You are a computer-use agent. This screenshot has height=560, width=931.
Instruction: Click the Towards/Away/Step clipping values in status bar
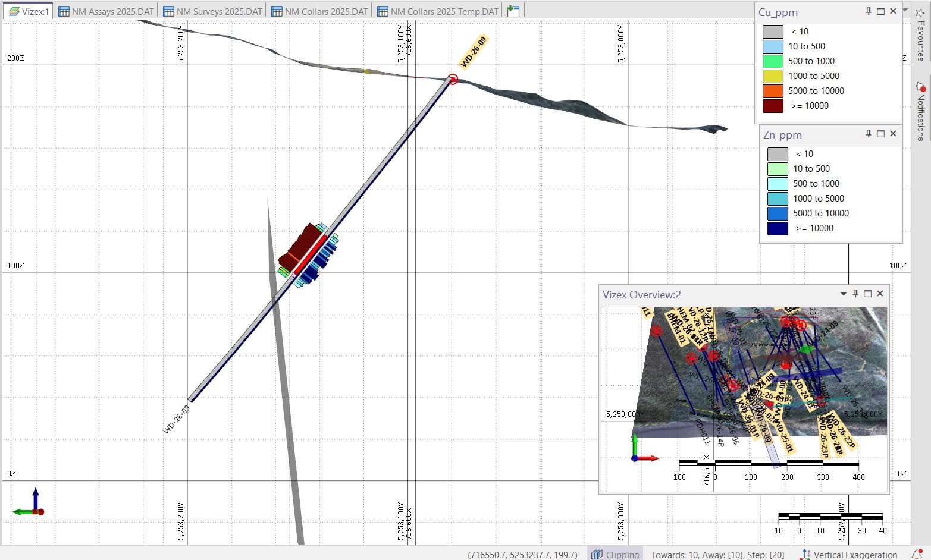click(x=717, y=555)
